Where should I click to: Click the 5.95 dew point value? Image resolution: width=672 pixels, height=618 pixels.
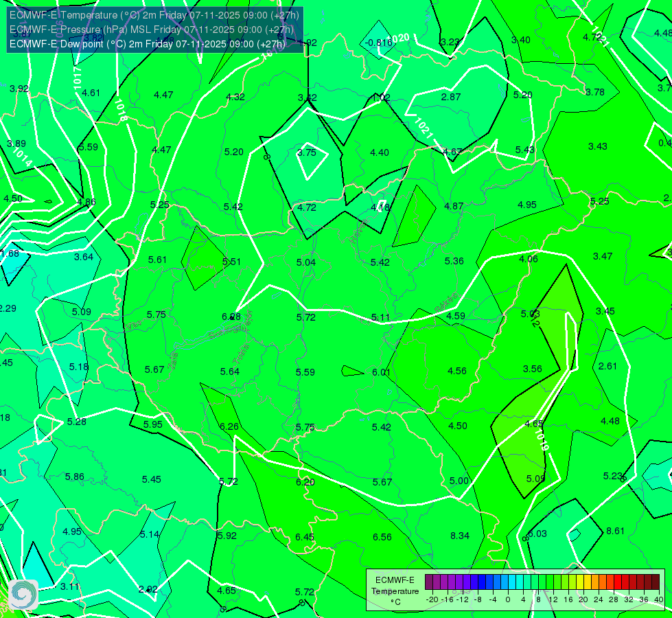click(153, 424)
